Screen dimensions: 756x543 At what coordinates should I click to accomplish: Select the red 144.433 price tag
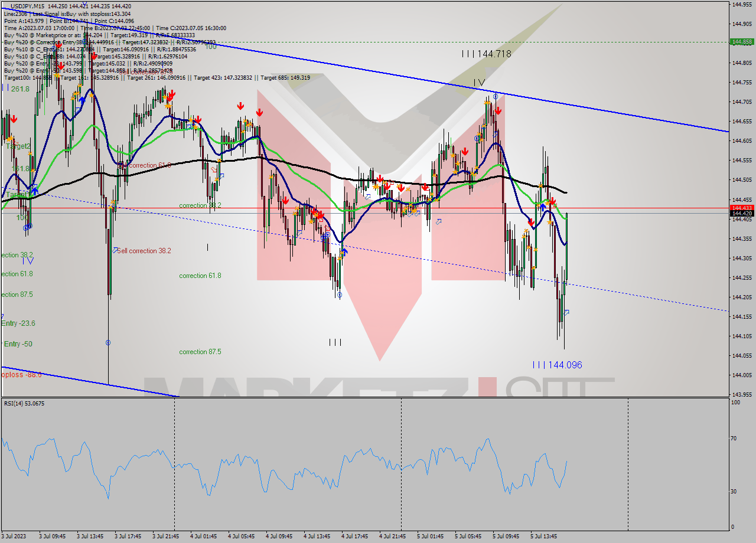pos(741,208)
